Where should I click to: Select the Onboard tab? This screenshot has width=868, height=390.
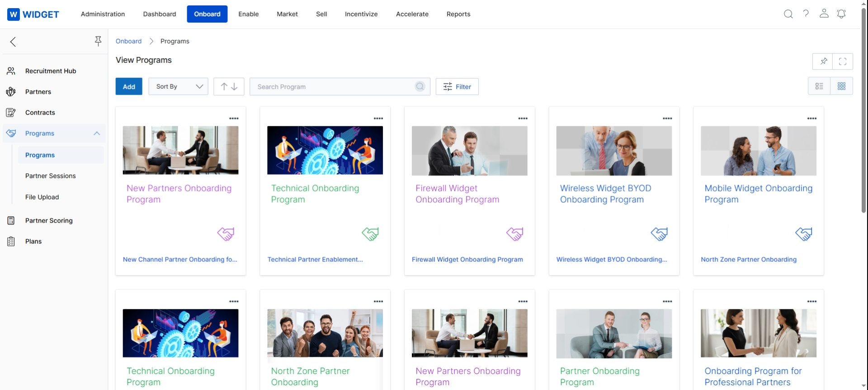208,14
